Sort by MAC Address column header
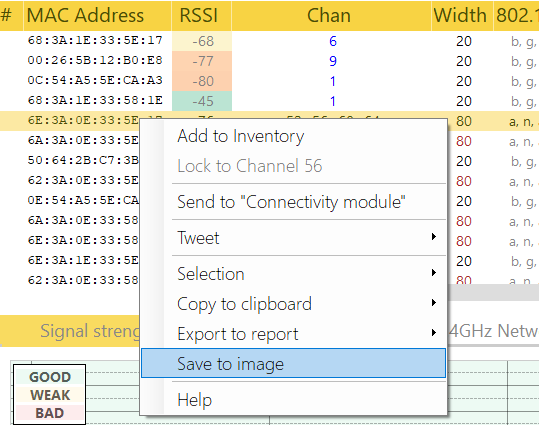 pos(98,15)
